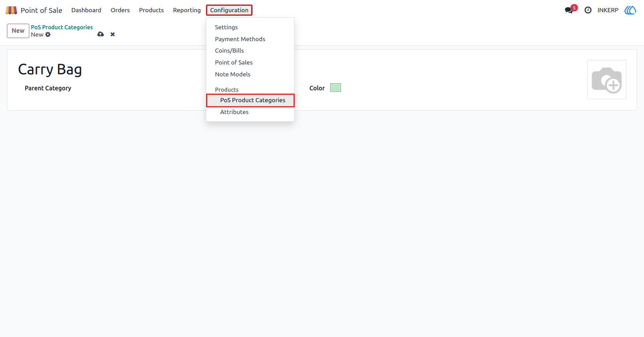Viewport: 644px width, 337px height.
Task: Discard changes with the X icon
Action: [113, 34]
